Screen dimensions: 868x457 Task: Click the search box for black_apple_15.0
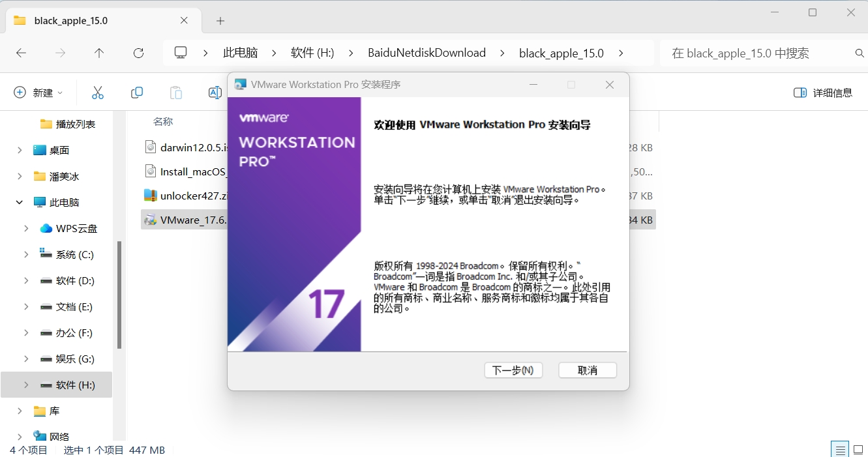(x=756, y=53)
